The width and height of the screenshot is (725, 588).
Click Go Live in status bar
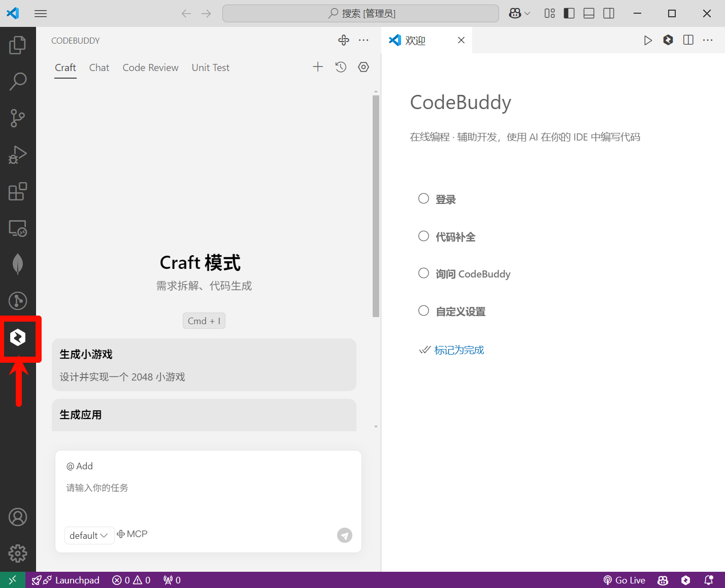pyautogui.click(x=624, y=580)
